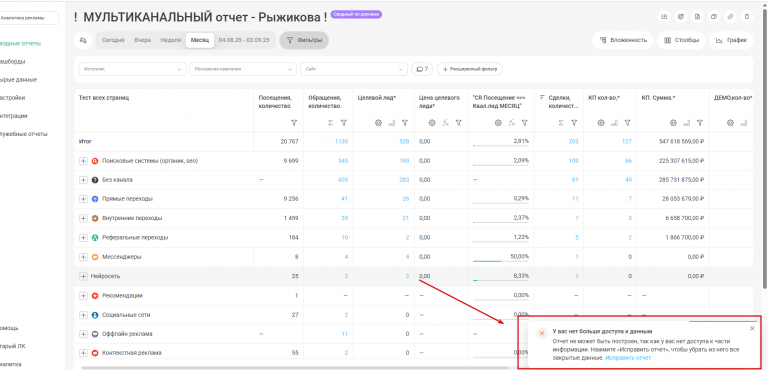Image resolution: width=768 pixels, height=370 pixels.
Task: Click the Расширенный фильтр button
Action: (x=470, y=69)
